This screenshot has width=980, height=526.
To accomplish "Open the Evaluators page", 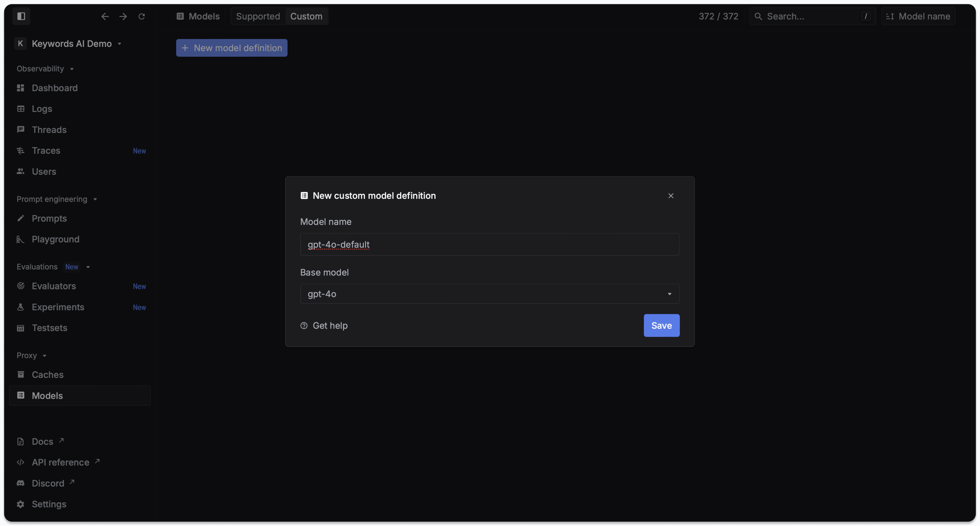I will 80,286.
